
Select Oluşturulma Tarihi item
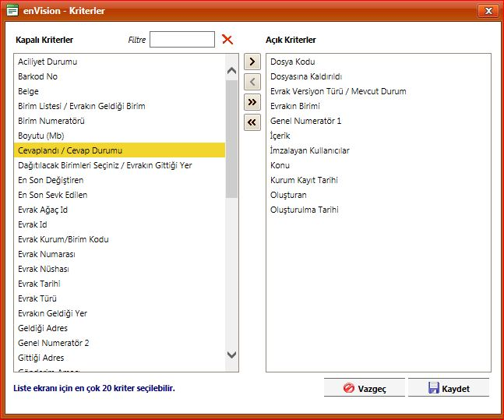coord(379,210)
